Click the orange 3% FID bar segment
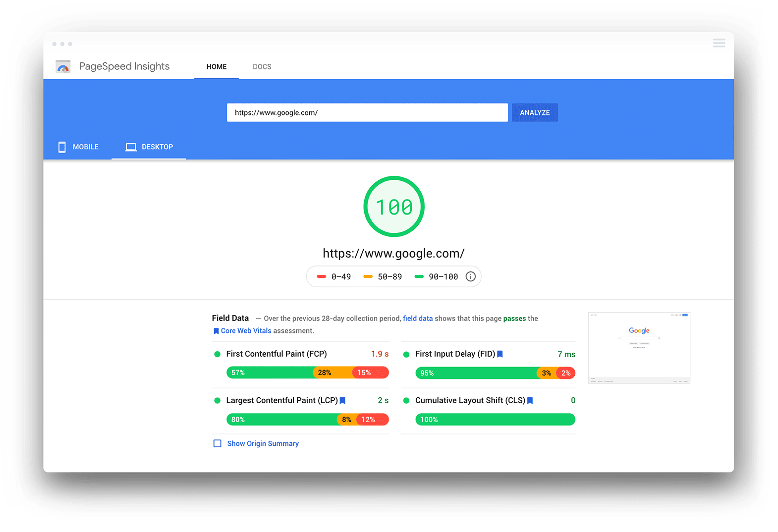The image size is (778, 532). point(547,373)
